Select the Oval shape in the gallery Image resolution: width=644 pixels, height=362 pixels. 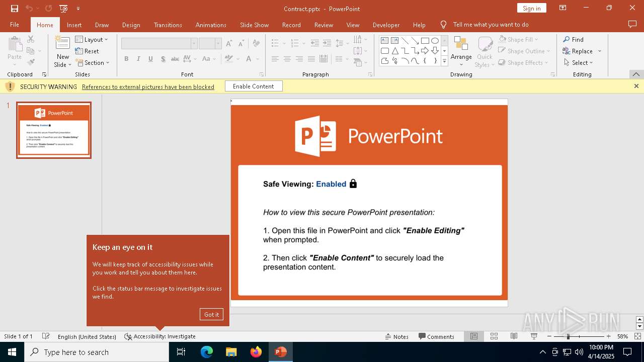pos(435,41)
